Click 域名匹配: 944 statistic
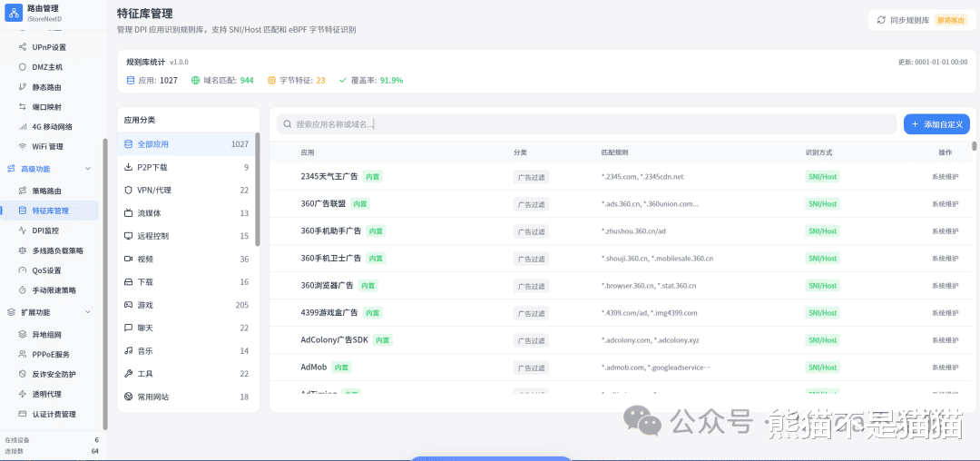 click(x=222, y=81)
